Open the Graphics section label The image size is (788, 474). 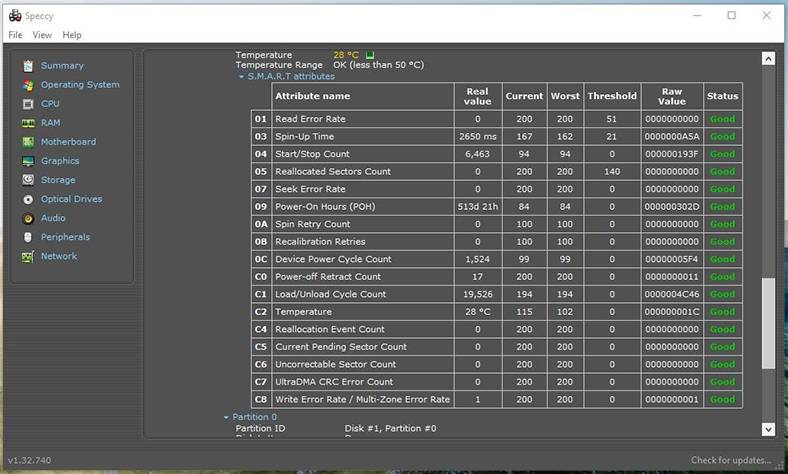tap(60, 161)
